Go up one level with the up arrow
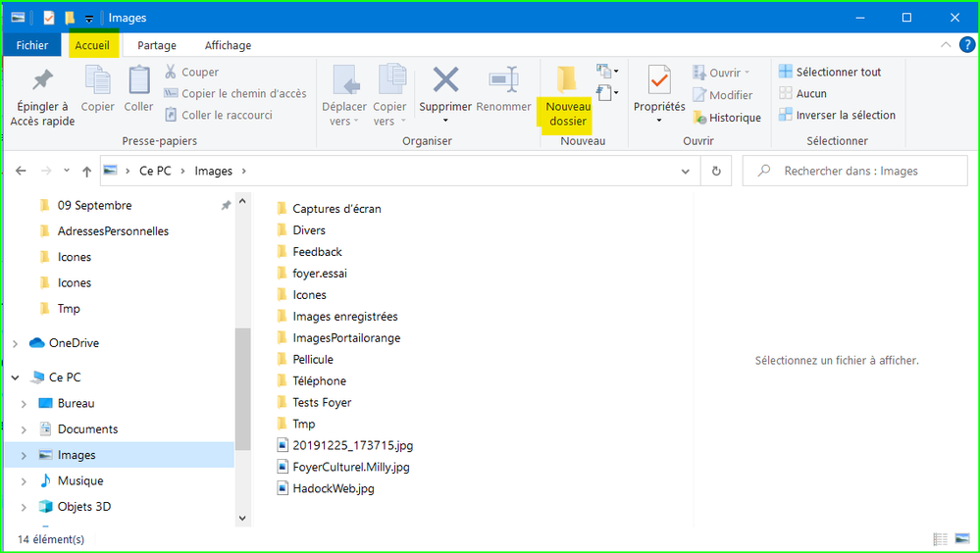The width and height of the screenshot is (980, 553). 86,171
